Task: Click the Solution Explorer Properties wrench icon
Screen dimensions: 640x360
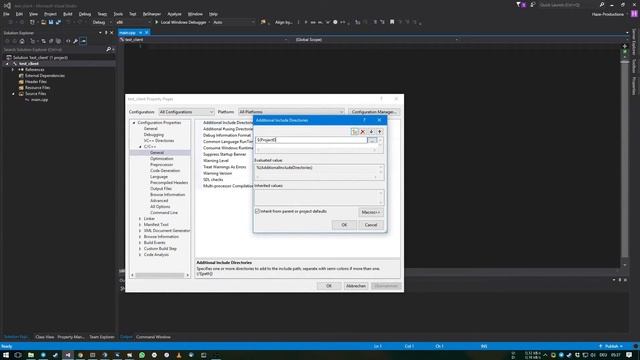Action: click(x=76, y=41)
